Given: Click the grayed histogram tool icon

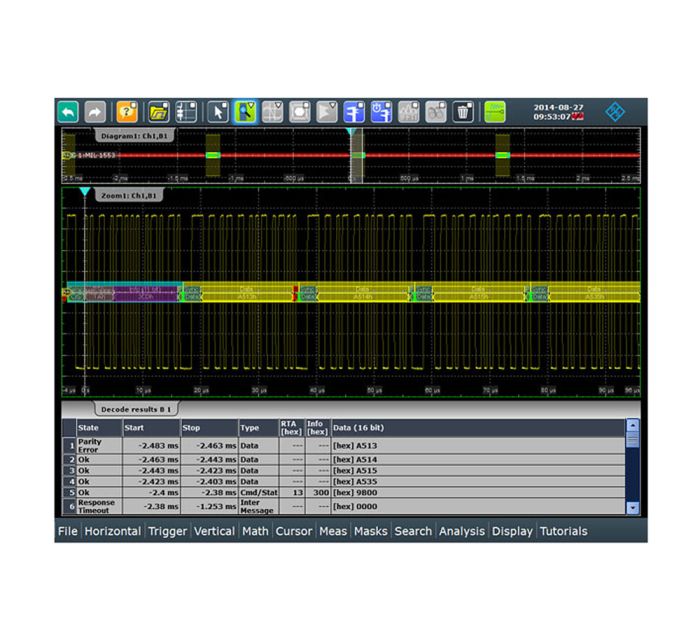Looking at the screenshot, I should click(x=408, y=112).
